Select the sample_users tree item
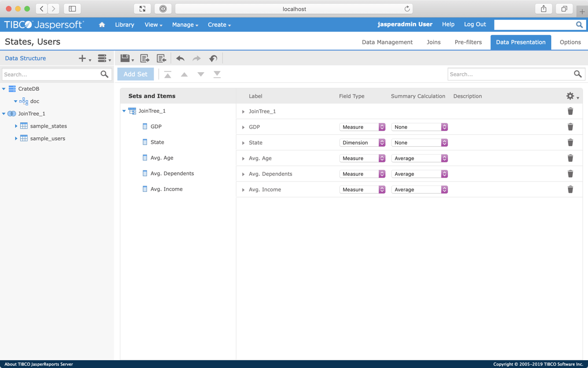This screenshot has height=368, width=588. 48,138
